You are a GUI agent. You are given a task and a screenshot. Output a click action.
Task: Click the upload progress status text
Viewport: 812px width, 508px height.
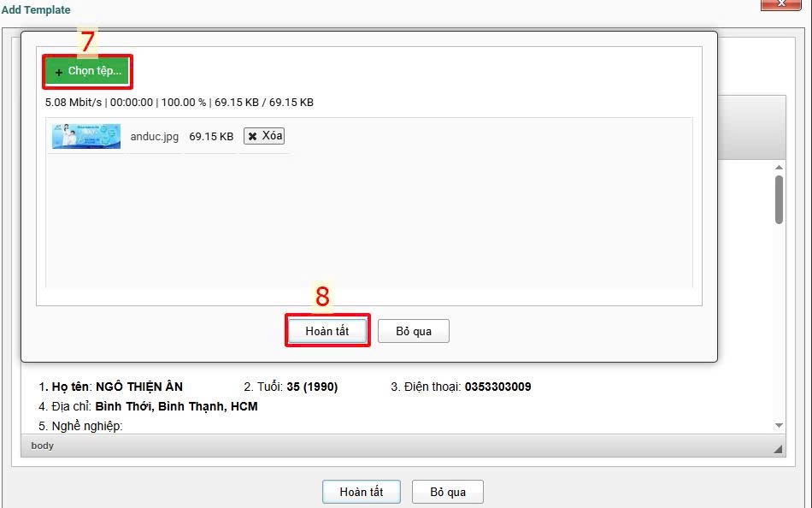click(179, 103)
